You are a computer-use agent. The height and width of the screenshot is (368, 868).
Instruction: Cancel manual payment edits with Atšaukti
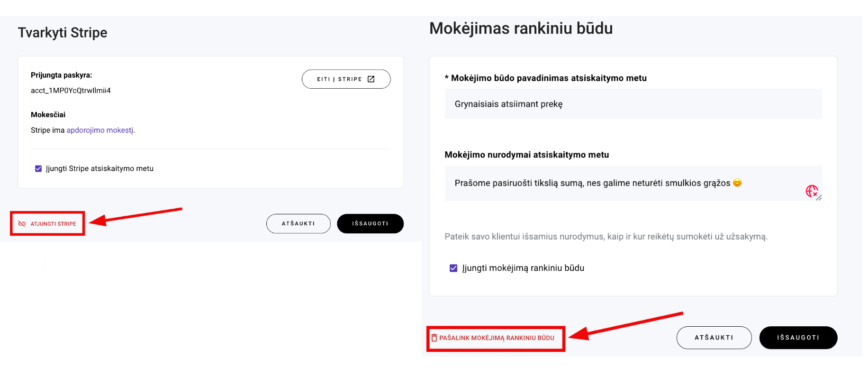pyautogui.click(x=714, y=338)
